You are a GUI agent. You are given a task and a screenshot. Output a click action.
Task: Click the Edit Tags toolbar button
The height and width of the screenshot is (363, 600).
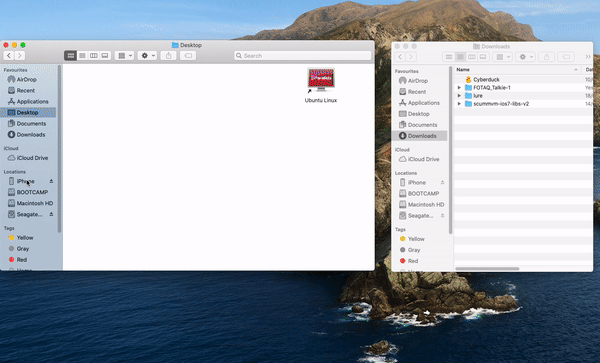coord(188,55)
